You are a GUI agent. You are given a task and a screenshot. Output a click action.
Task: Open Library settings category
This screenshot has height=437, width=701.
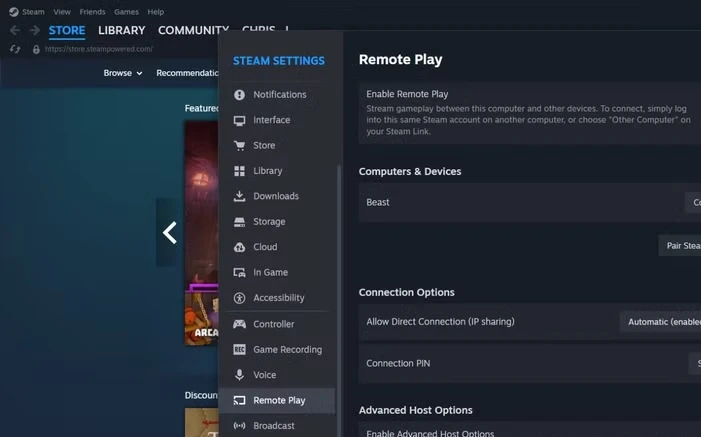point(279,171)
